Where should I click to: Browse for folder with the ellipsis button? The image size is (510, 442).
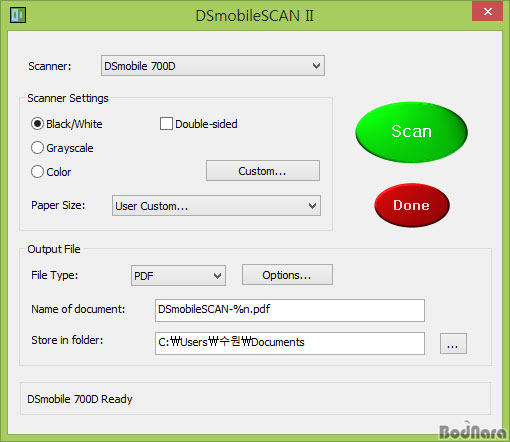(453, 343)
